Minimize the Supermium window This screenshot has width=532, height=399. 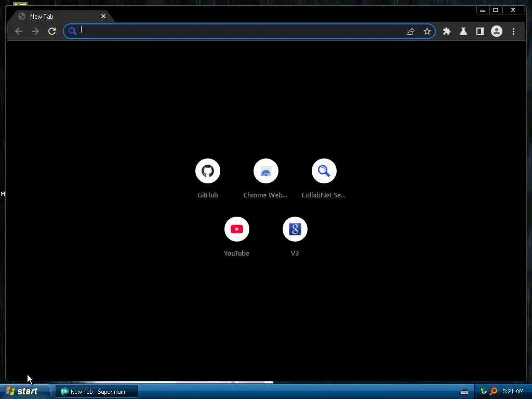[x=483, y=10]
